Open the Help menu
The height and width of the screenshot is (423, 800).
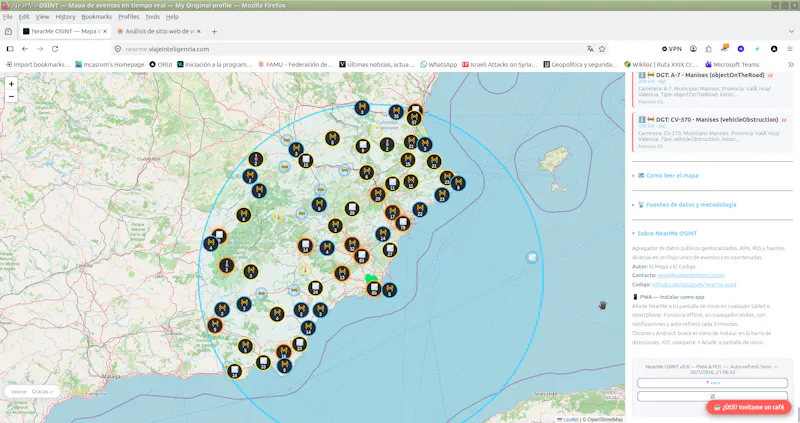[172, 17]
